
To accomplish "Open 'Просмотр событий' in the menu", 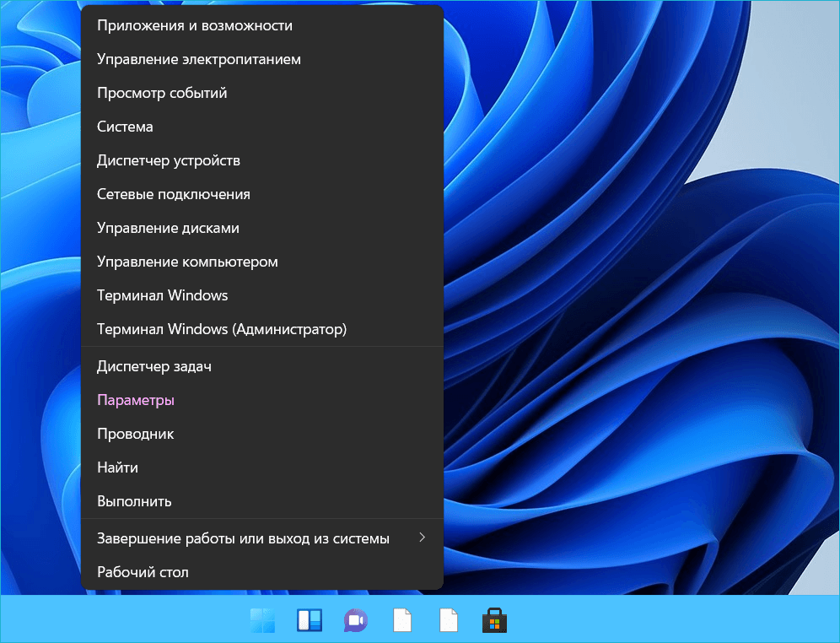I will (162, 93).
